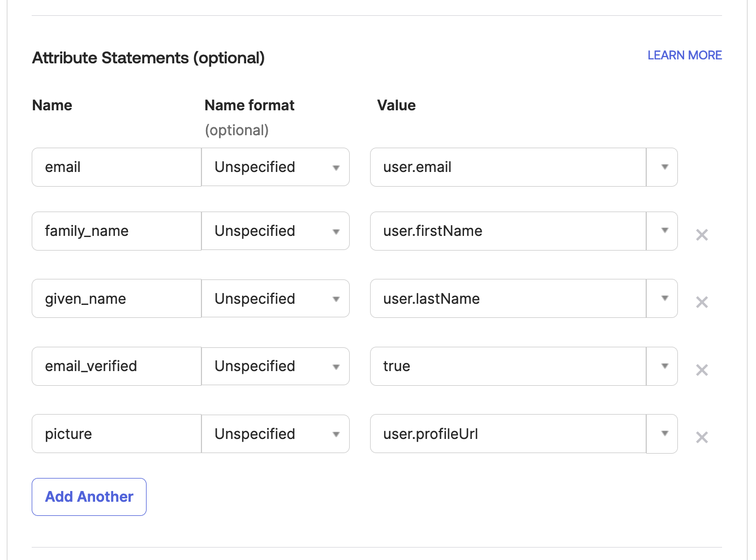
Task: Open the LEARN MORE link
Action: click(685, 55)
